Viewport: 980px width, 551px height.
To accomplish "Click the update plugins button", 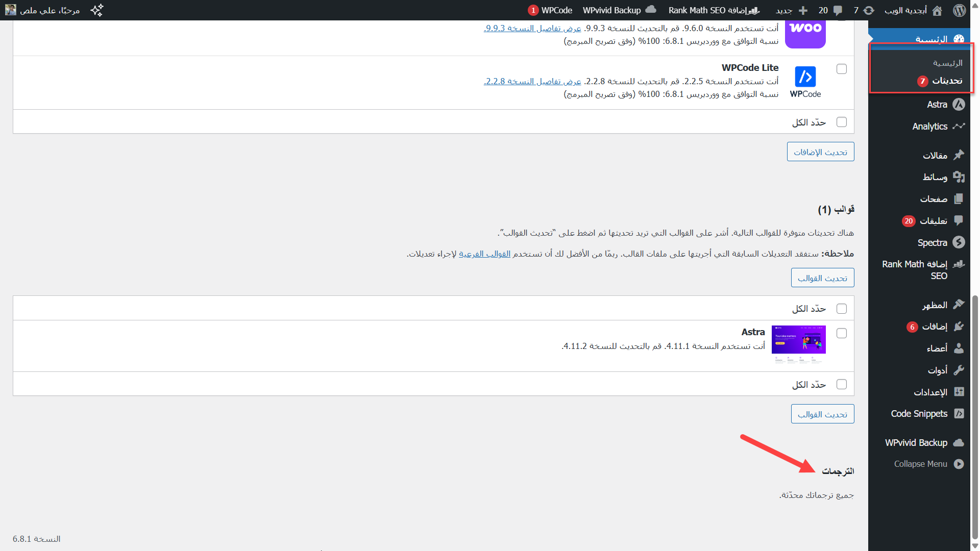I will coord(820,152).
